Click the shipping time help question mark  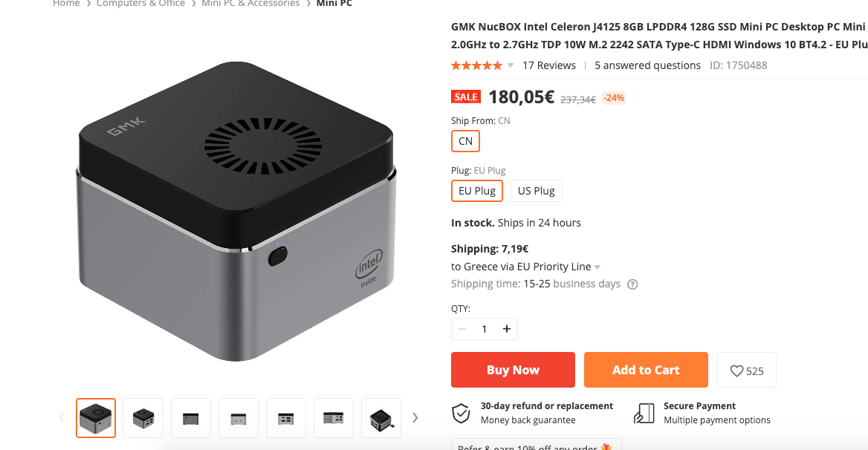tap(632, 284)
